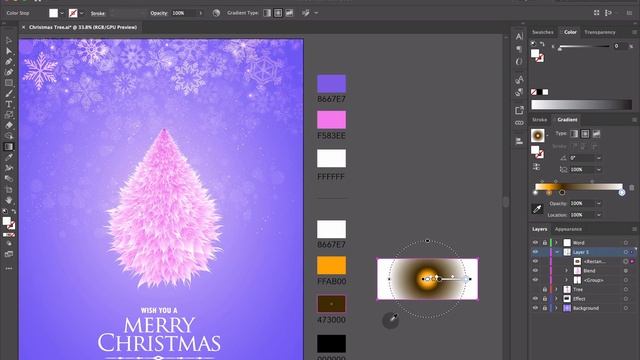Hide the Background layer
The image size is (640, 360).
pyautogui.click(x=535, y=308)
